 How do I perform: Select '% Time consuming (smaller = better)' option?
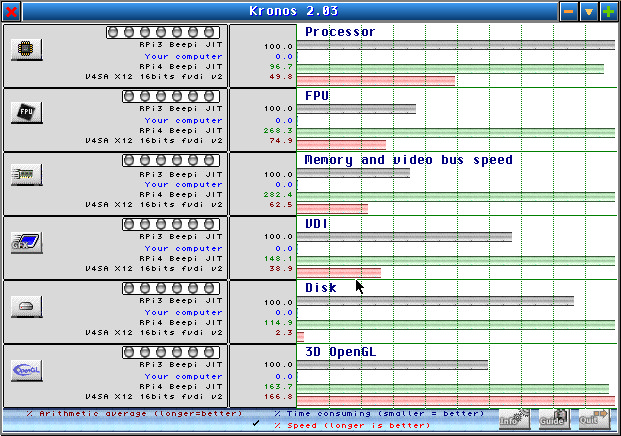[x=379, y=414]
